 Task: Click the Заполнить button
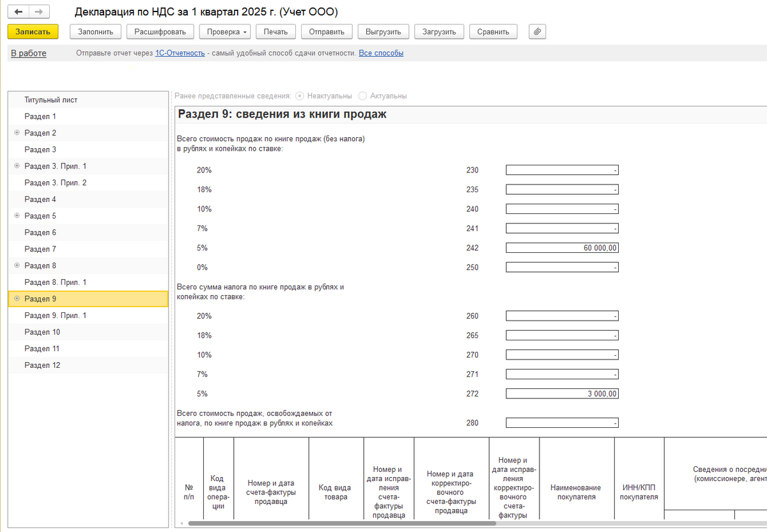tap(95, 31)
